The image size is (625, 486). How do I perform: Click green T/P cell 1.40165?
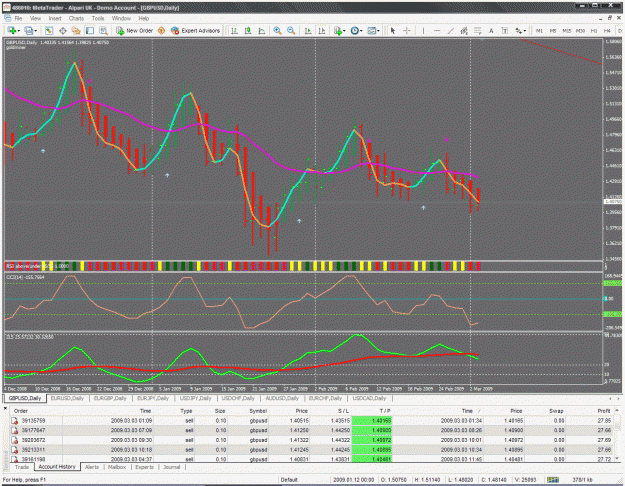[x=372, y=421]
